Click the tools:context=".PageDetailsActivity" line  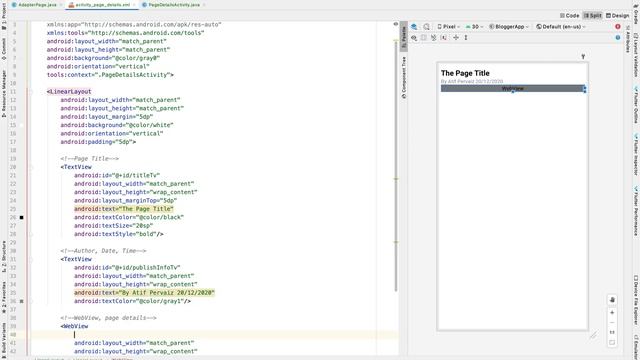pos(110,75)
